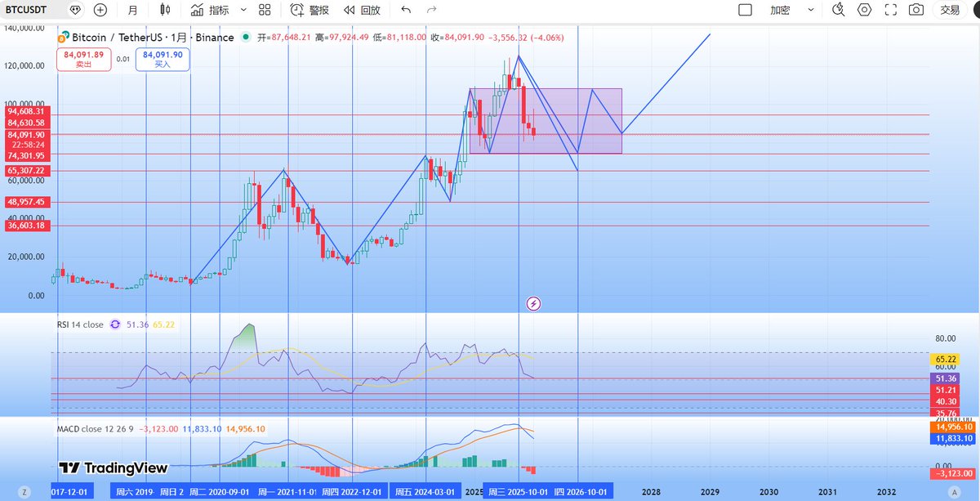Click the 14,956.10 MACD axis label
The width and height of the screenshot is (980, 501).
tap(952, 427)
